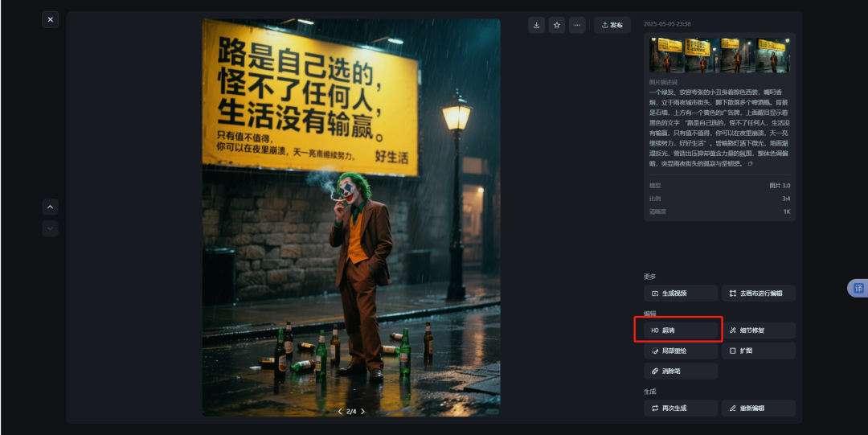The image size is (868, 435).
Task: Choose 局部重绘 partial redraw
Action: tap(681, 351)
